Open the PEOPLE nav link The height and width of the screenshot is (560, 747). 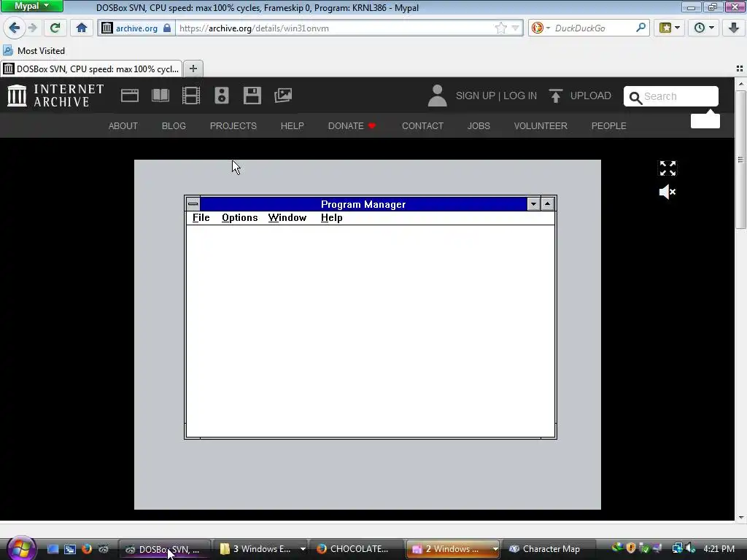(x=608, y=125)
